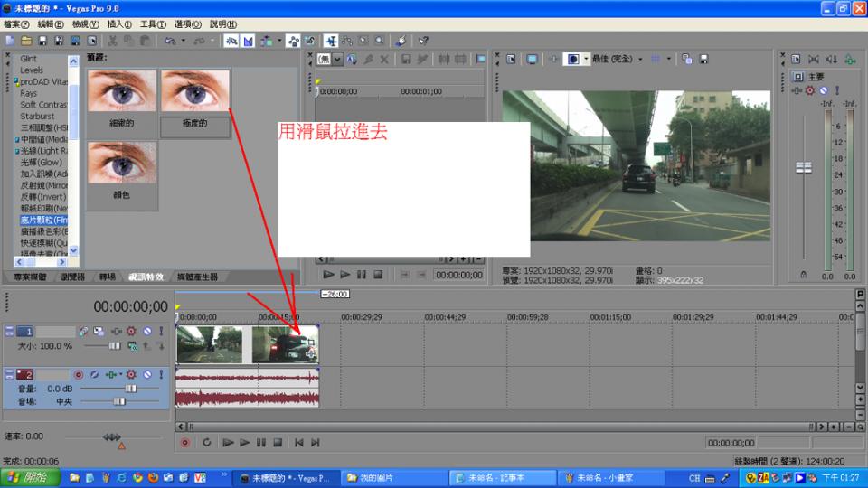
Task: Open the 工具(T) menu
Action: [153, 24]
